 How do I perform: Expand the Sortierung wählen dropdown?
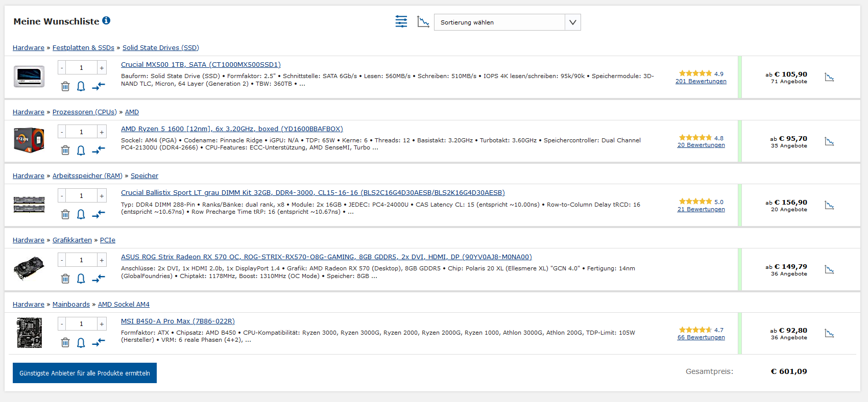point(507,22)
